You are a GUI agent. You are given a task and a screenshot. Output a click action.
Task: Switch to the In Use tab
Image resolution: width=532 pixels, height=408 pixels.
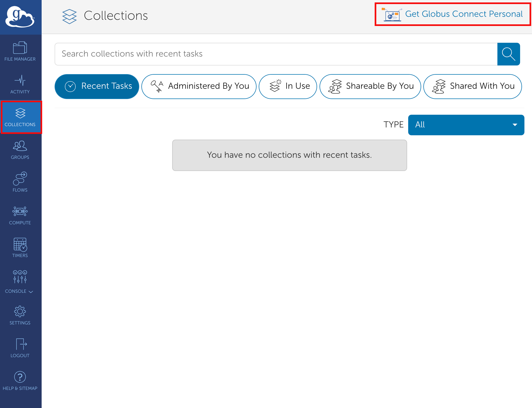click(x=288, y=86)
